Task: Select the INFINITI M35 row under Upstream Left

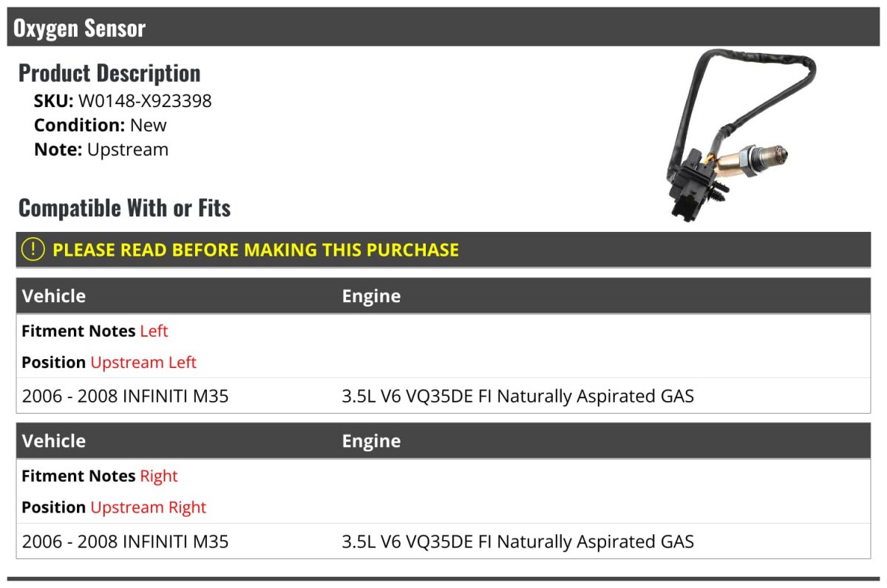Action: 126,396
